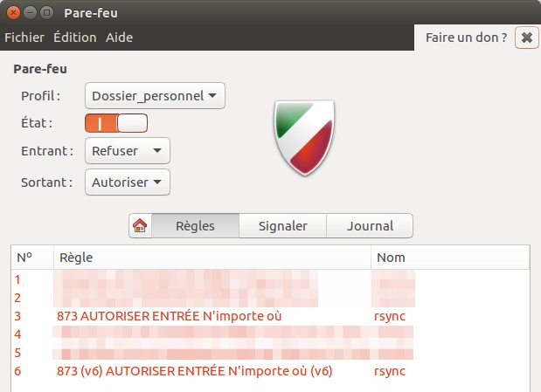This screenshot has height=392, width=541.
Task: Click the Gufw shield logo
Action: point(304,137)
